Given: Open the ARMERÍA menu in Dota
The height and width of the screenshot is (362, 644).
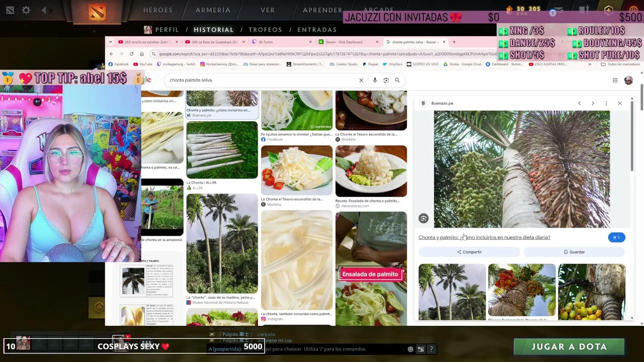Looking at the screenshot, I should pyautogui.click(x=213, y=10).
